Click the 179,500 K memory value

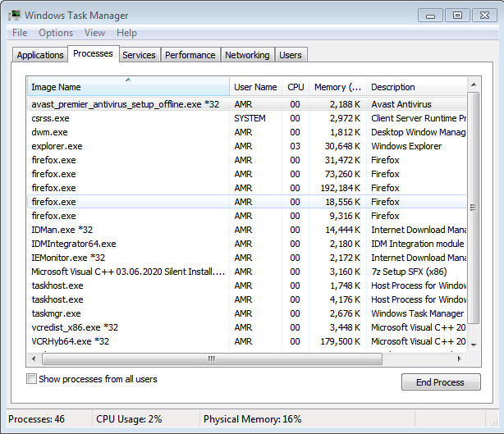(x=341, y=341)
